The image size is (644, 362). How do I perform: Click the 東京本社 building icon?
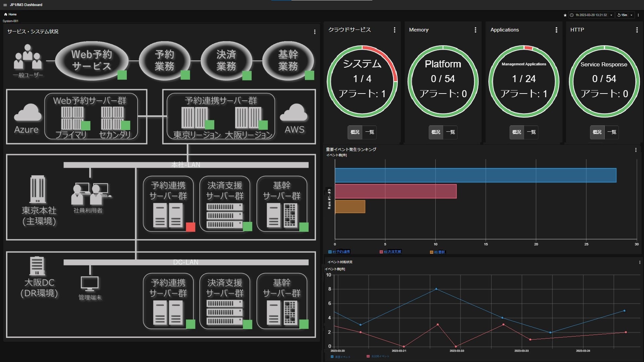38,189
